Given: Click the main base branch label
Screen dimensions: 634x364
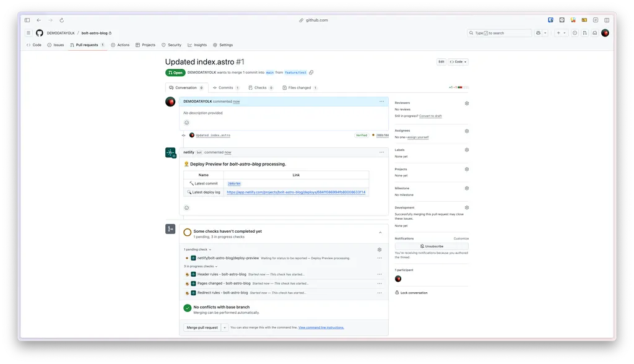Looking at the screenshot, I should click(x=270, y=72).
